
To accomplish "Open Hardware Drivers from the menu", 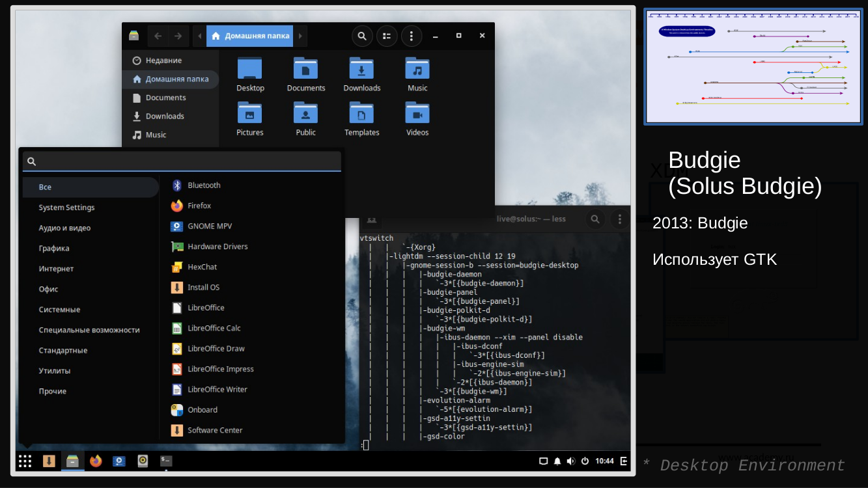I will click(x=251, y=247).
